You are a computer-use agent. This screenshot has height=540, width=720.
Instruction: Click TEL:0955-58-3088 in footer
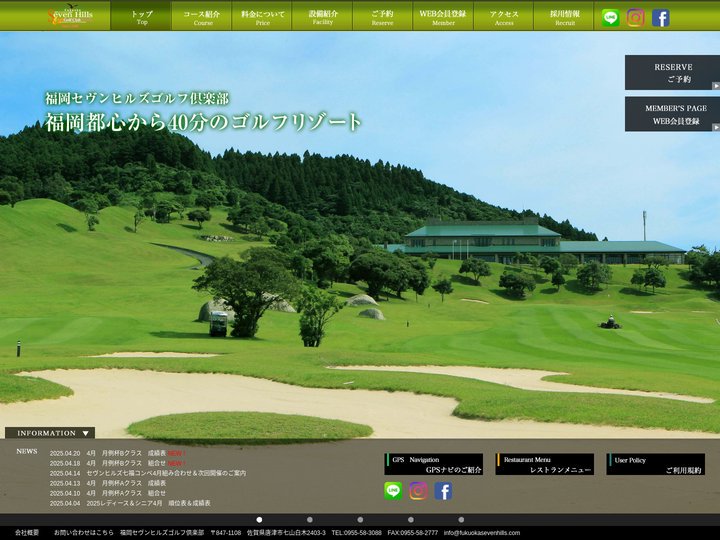pos(356,533)
